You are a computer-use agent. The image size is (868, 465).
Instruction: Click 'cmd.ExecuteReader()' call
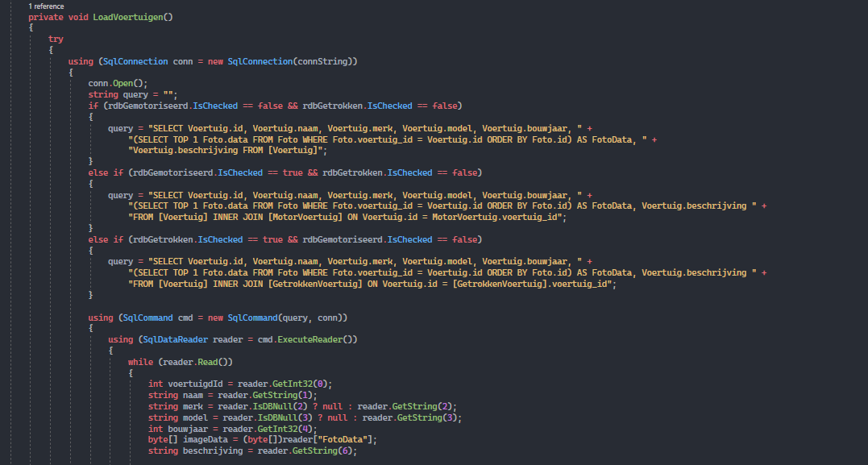click(x=305, y=339)
